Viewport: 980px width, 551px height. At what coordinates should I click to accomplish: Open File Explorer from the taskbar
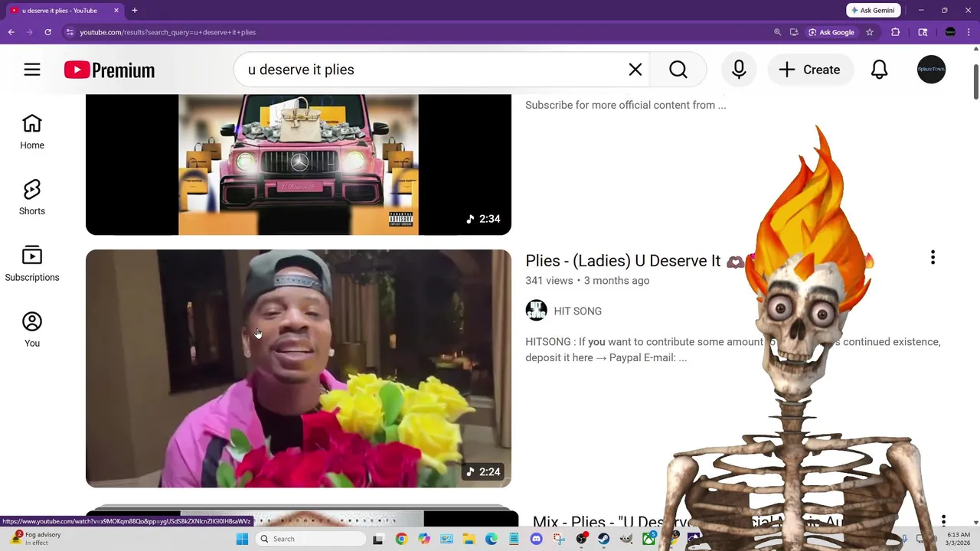pos(469,539)
